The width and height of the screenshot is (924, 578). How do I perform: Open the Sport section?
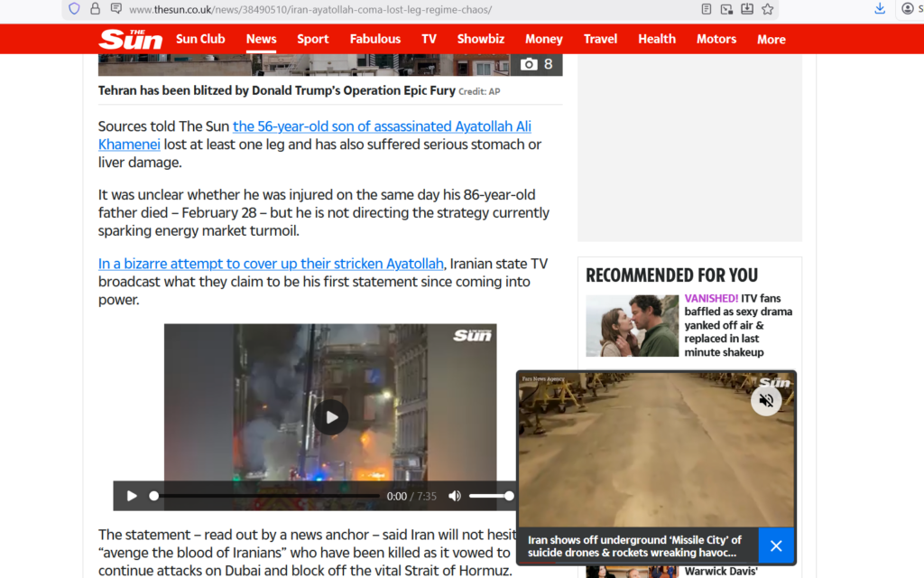pos(313,39)
